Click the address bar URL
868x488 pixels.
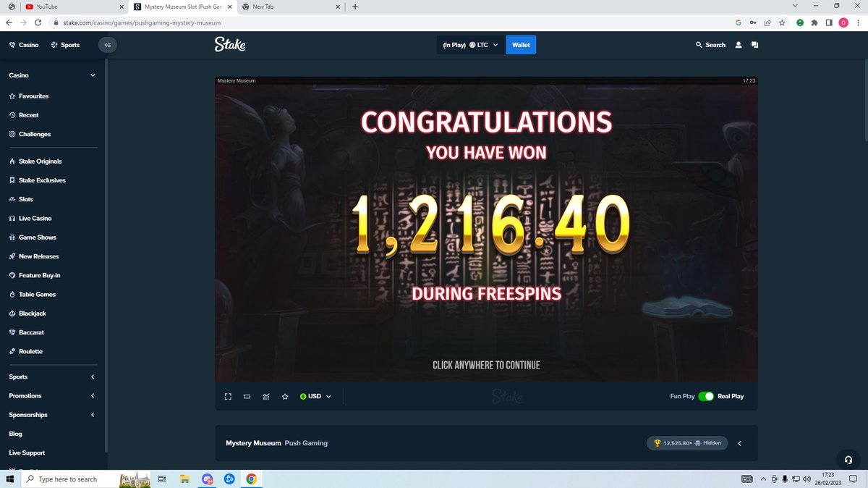(141, 22)
